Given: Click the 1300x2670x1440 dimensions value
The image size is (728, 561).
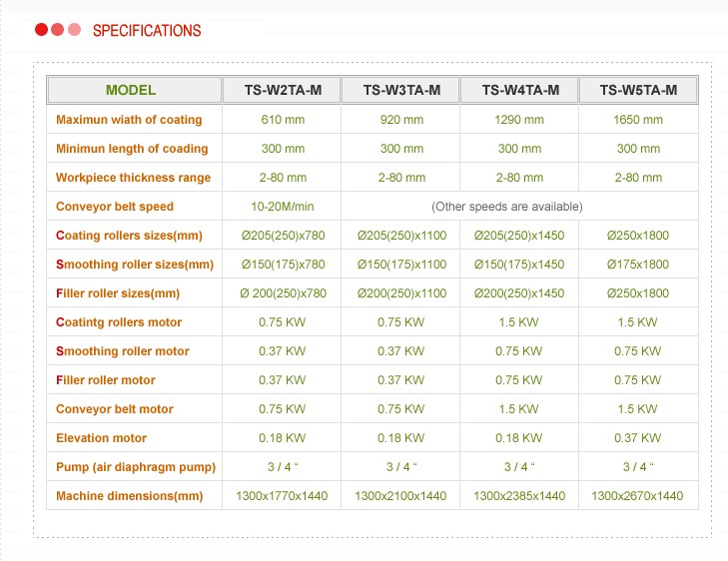Looking at the screenshot, I should 637,496.
